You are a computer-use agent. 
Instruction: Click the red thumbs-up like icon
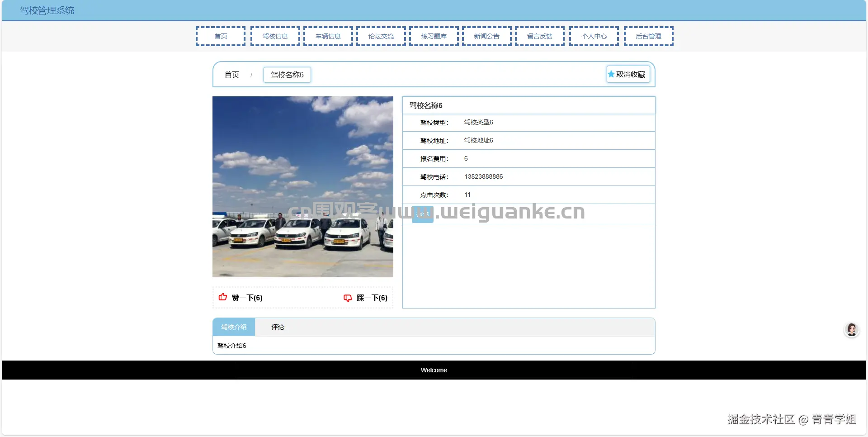click(x=223, y=297)
